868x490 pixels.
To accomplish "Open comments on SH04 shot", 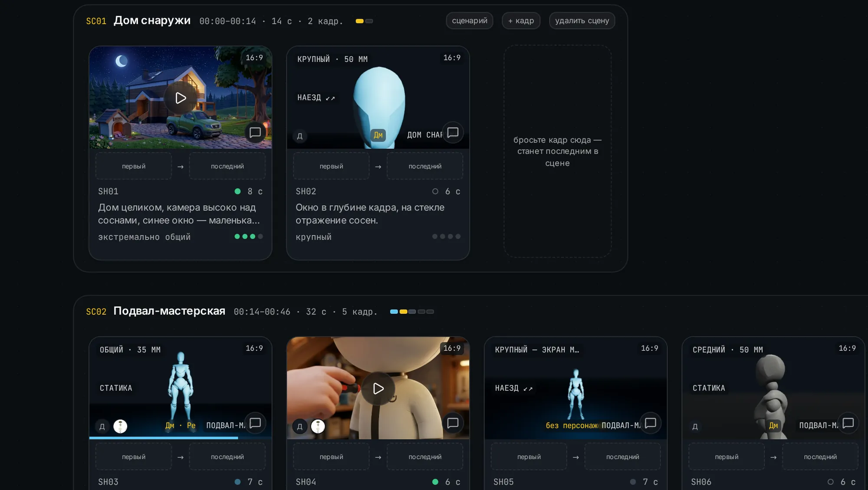I will tap(453, 423).
